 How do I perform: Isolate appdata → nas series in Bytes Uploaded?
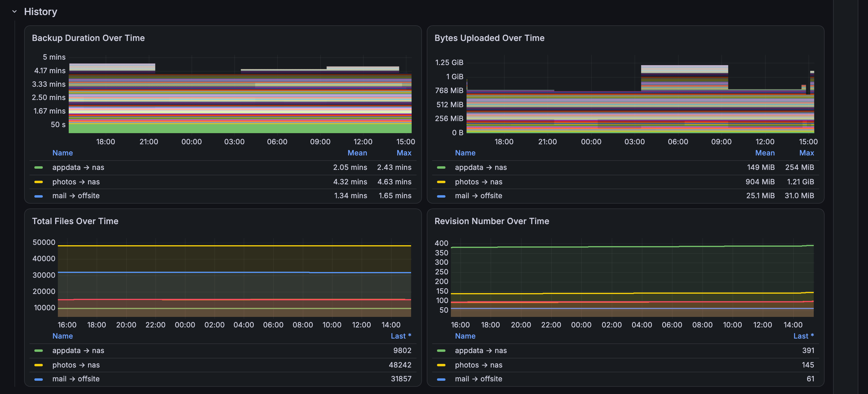(481, 167)
